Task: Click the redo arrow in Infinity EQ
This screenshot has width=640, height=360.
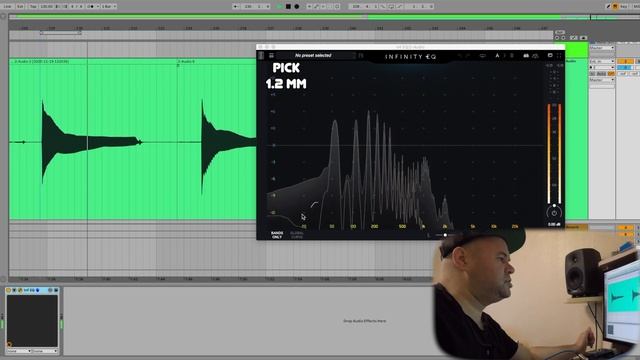Action: point(468,56)
